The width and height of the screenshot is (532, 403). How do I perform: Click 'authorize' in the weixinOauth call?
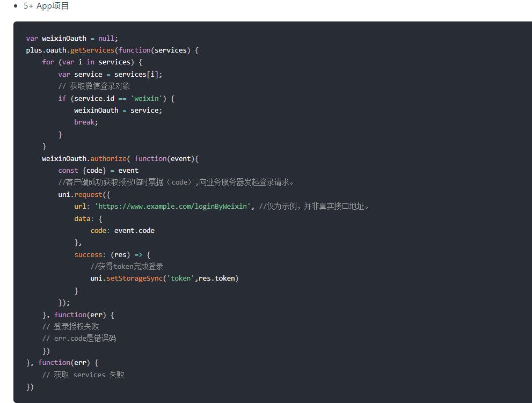click(x=108, y=159)
